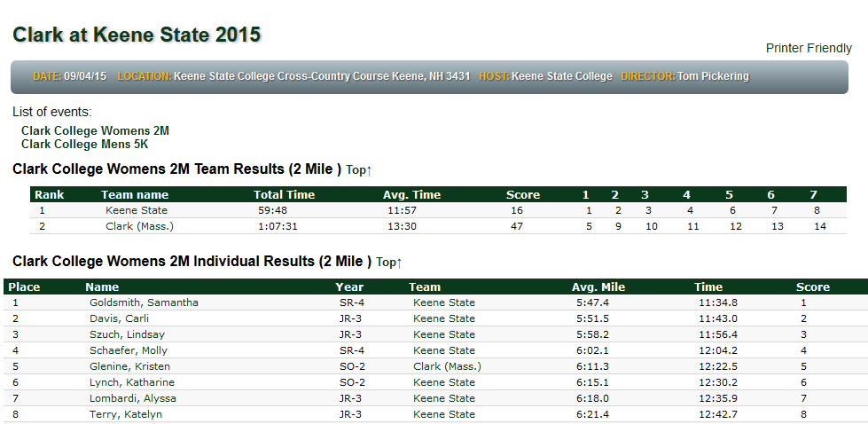Click the Womens 2M Team Results heading
The width and height of the screenshot is (868, 424).
tap(177, 169)
